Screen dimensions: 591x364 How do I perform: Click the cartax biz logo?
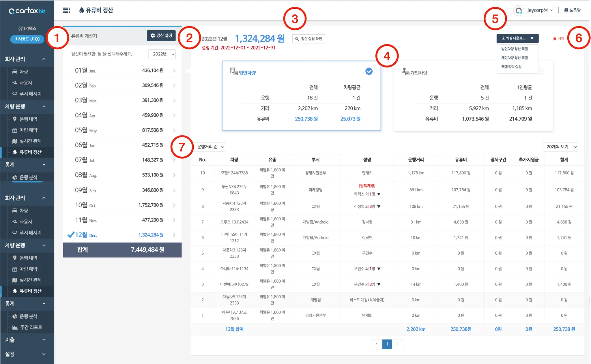[x=27, y=11]
